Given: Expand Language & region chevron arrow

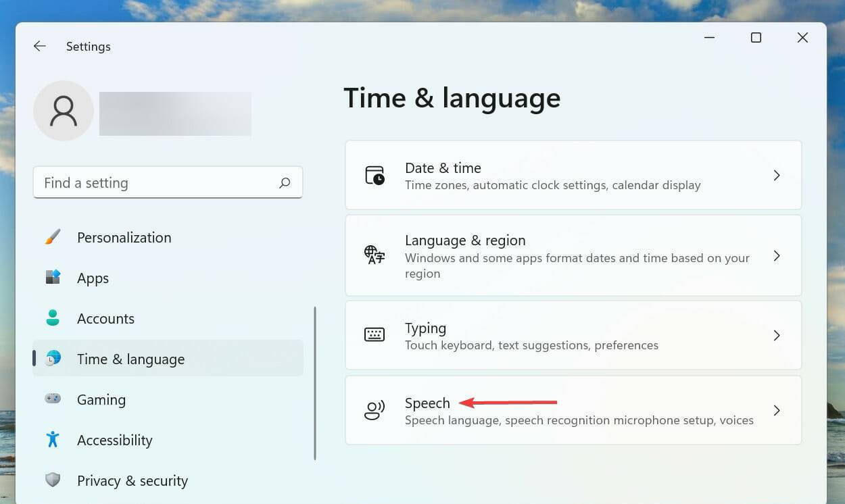Looking at the screenshot, I should 777,256.
